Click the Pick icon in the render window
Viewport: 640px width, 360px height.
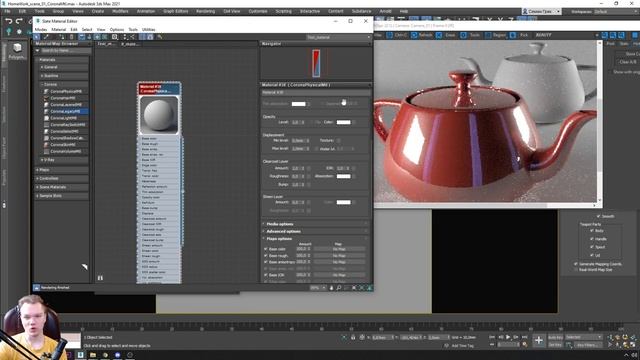[x=513, y=35]
